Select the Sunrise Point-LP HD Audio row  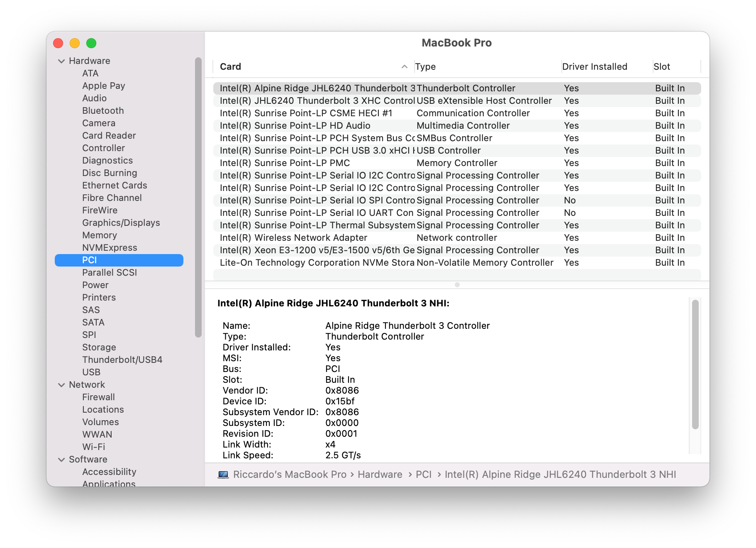[x=457, y=126]
